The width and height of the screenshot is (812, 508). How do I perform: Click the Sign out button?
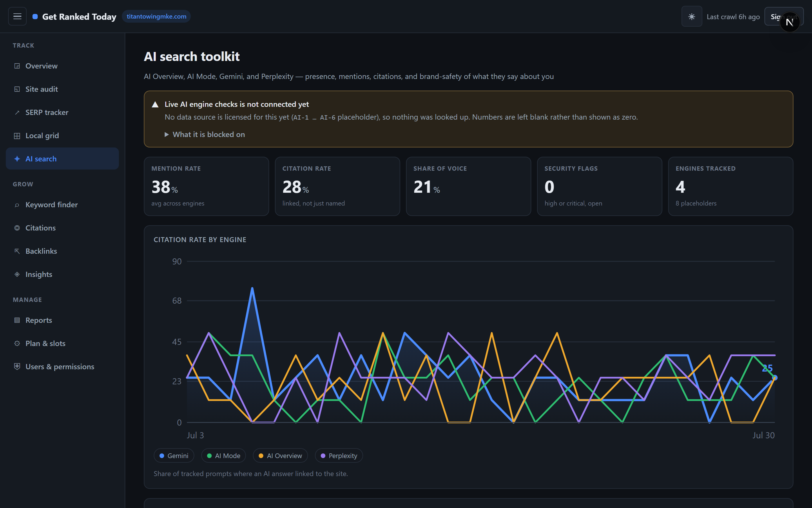pos(784,17)
